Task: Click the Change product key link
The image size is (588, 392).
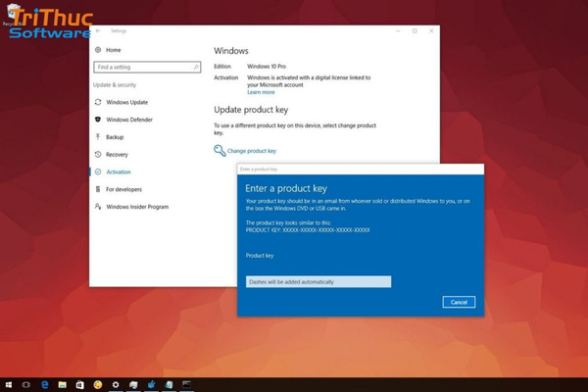Action: click(251, 151)
